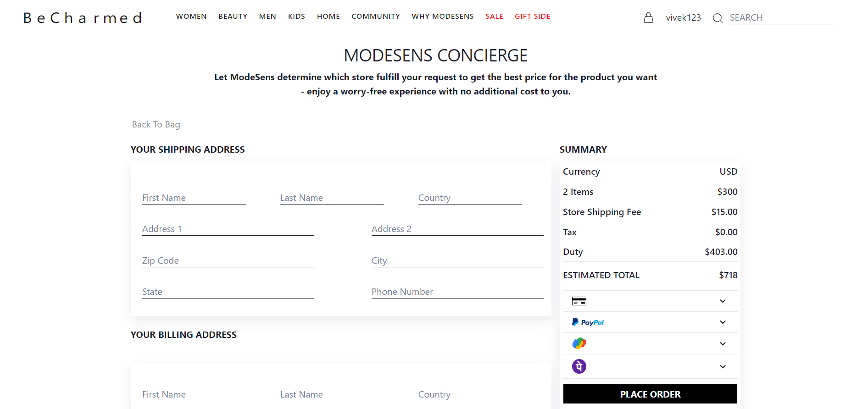The width and height of the screenshot is (868, 409).
Task: Select the credit card payment icon
Action: [579, 301]
